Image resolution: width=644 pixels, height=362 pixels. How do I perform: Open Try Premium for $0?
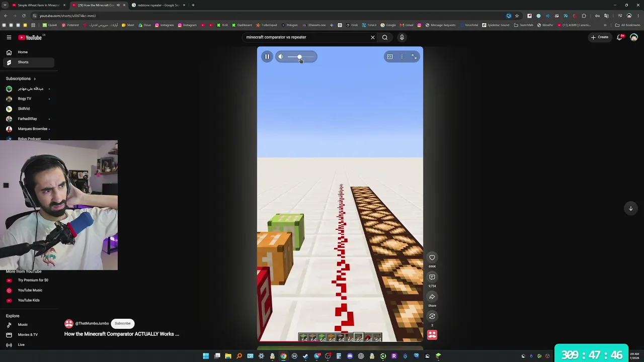click(28, 280)
